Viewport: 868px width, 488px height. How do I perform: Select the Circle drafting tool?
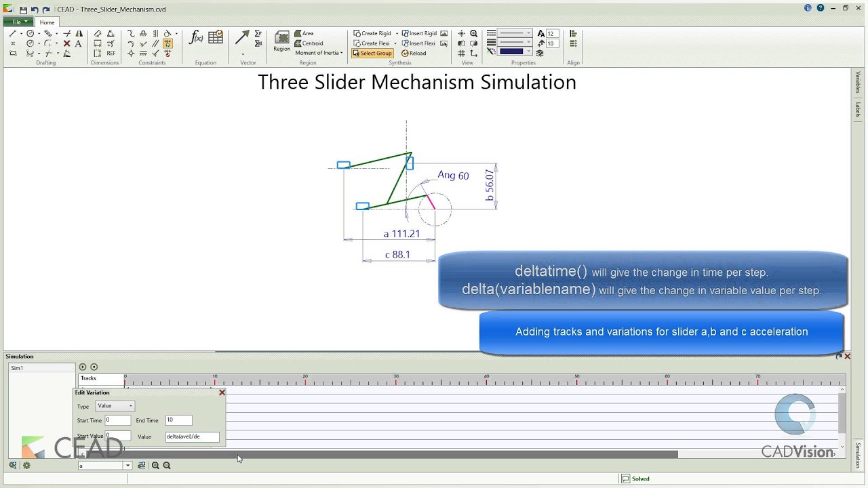[31, 33]
